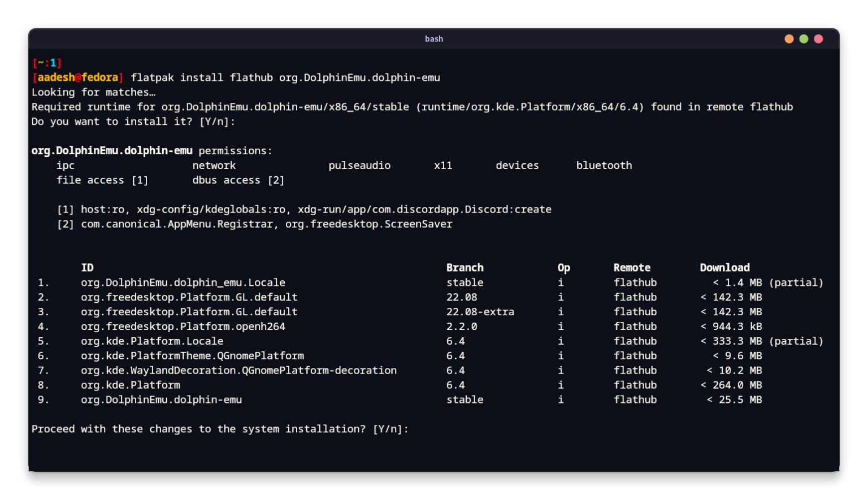Click the Branch column header

[x=465, y=267]
